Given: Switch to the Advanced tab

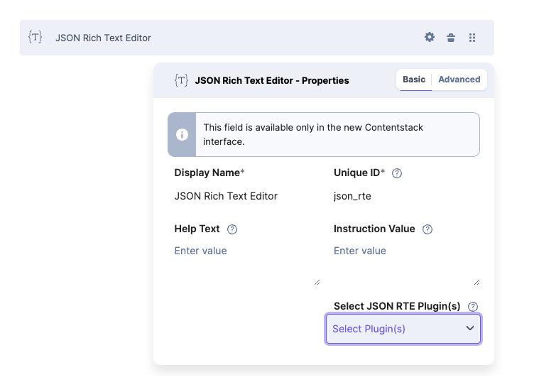Looking at the screenshot, I should pyautogui.click(x=459, y=80).
